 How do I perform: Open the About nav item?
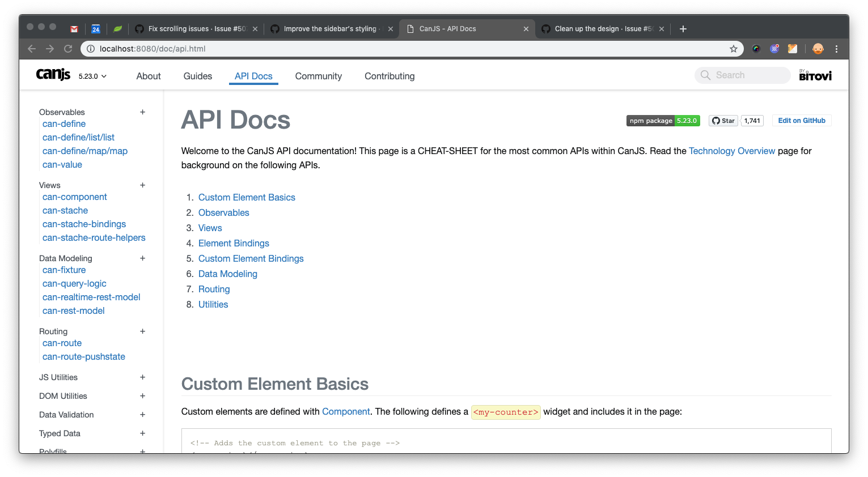click(x=149, y=76)
